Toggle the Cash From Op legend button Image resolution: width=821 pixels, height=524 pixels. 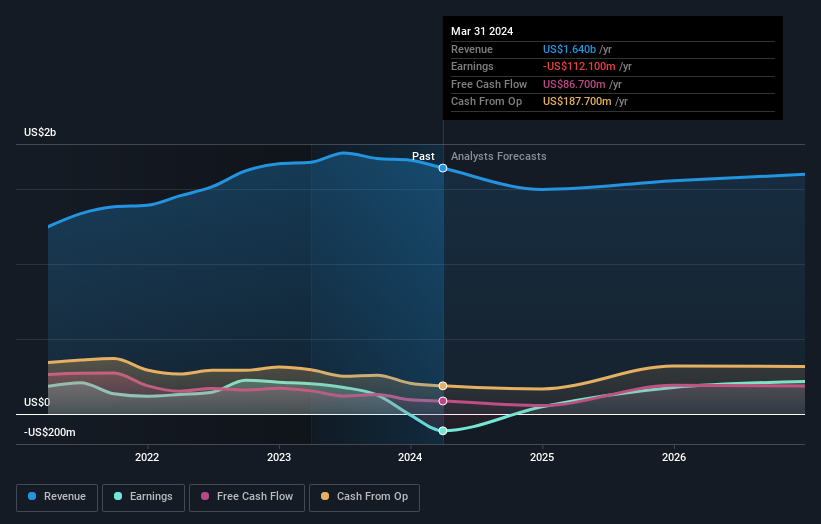(x=364, y=497)
